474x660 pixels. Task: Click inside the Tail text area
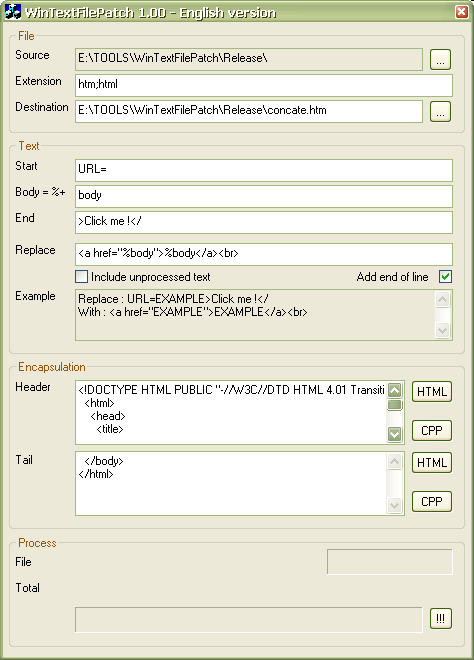[231, 484]
